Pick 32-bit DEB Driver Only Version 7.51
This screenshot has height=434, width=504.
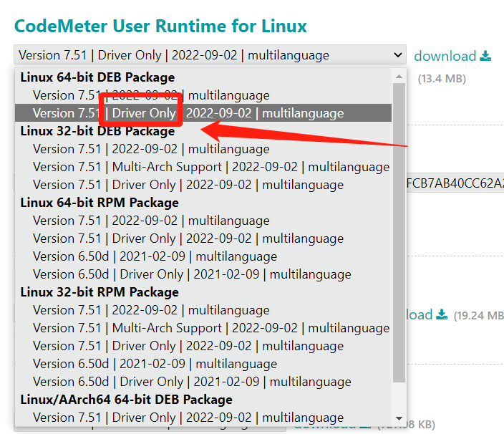188,185
